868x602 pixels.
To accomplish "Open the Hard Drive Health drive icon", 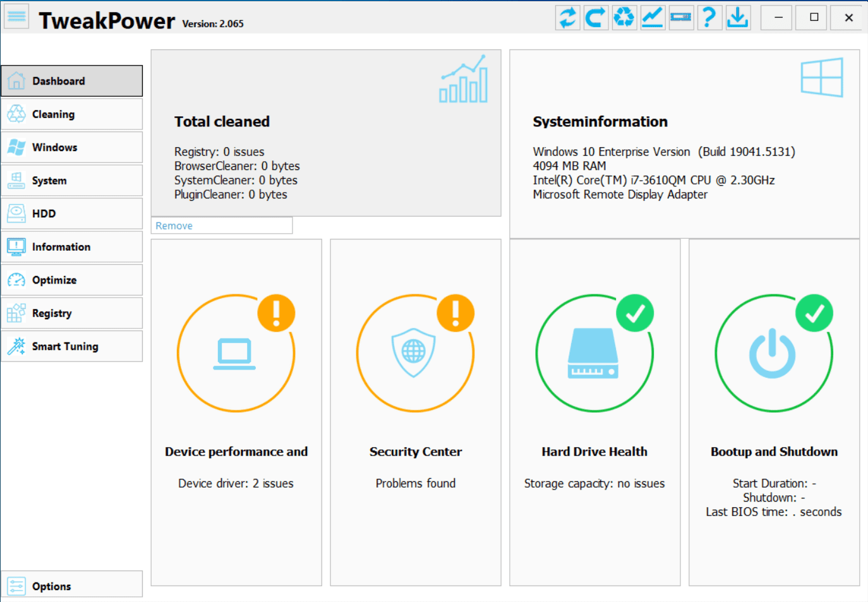I will pos(594,353).
